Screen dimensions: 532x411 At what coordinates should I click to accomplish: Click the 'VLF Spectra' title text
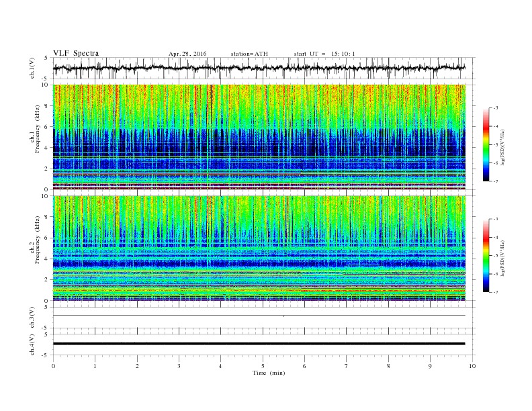pos(76,53)
